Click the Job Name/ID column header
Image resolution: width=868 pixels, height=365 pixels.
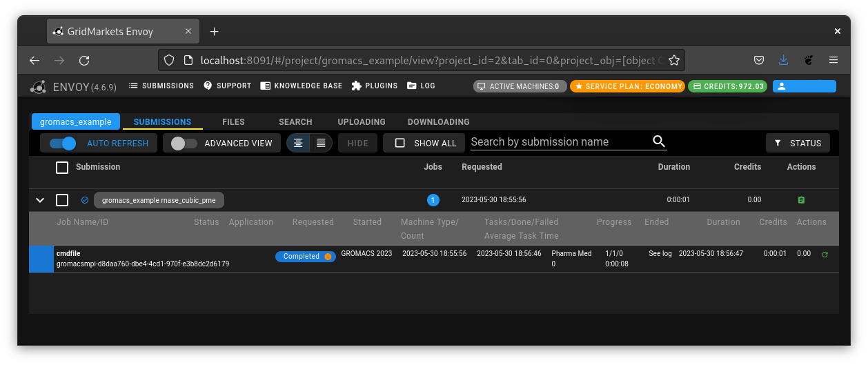82,222
